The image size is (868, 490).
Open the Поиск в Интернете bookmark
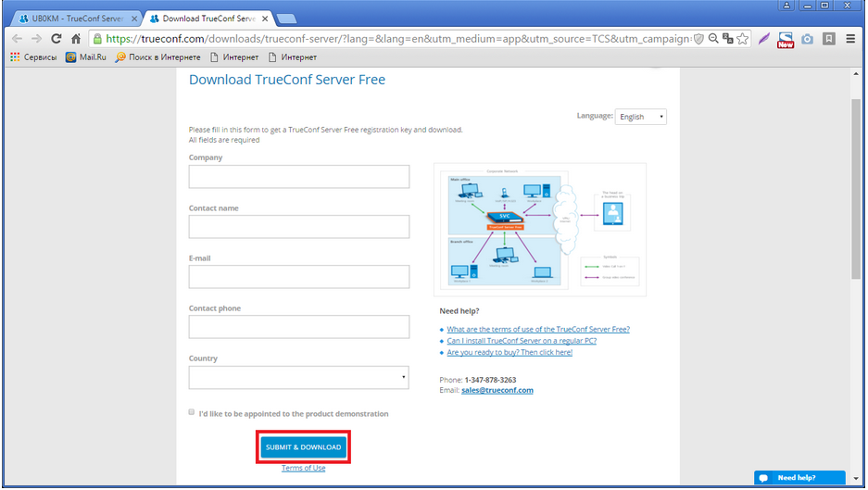coord(157,57)
